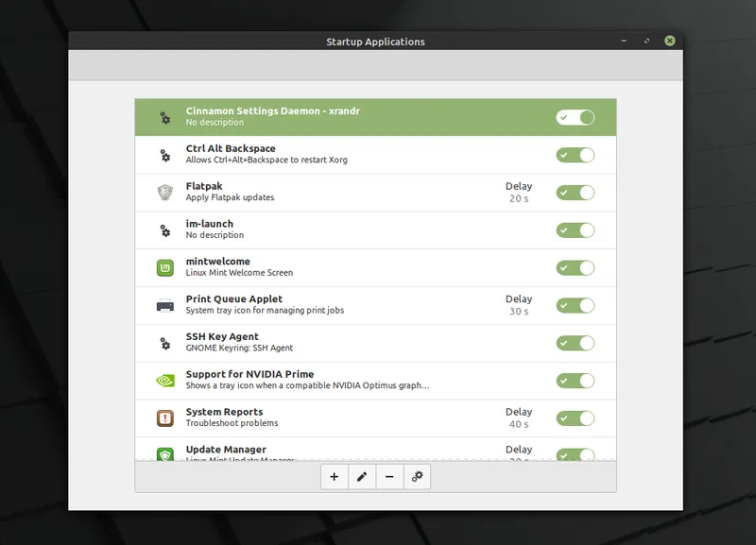Click the mintwelcome Linux Mint logo icon
756x545 pixels.
pyautogui.click(x=164, y=267)
